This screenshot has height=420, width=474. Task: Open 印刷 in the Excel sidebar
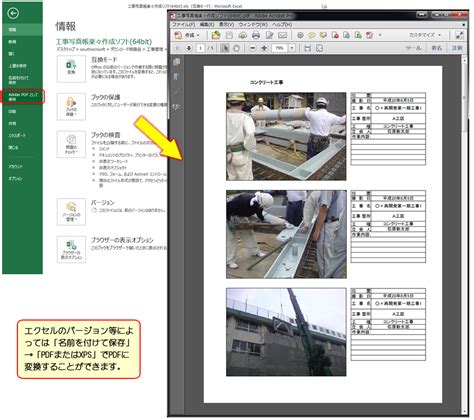[x=22, y=111]
